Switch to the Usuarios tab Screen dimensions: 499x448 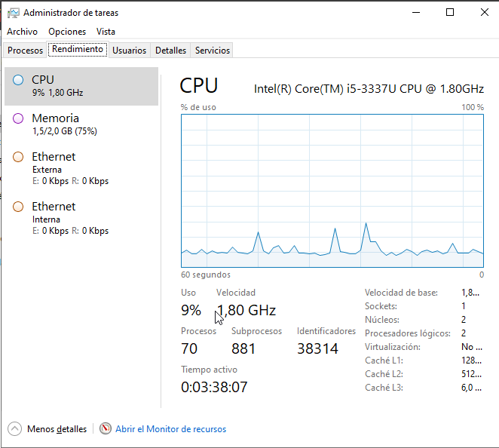(x=129, y=51)
